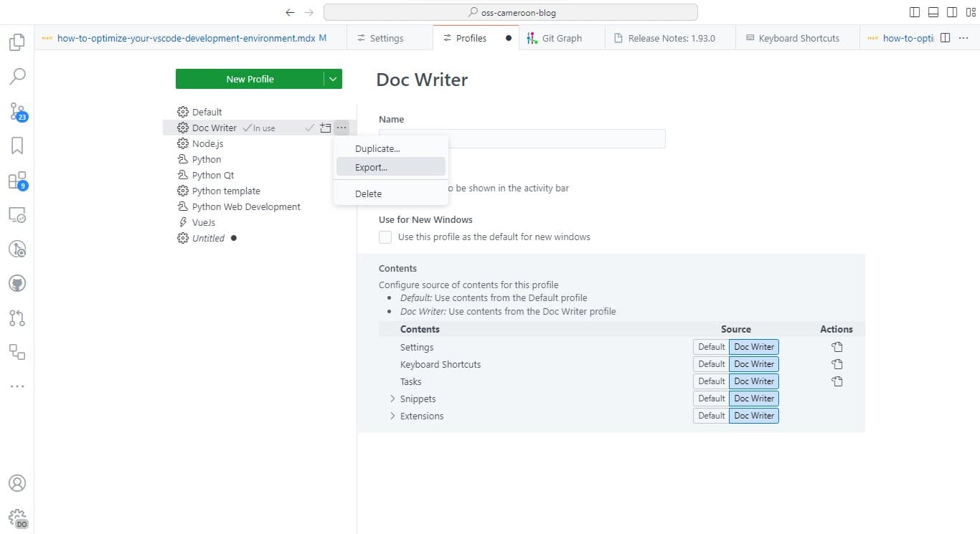This screenshot has width=980, height=534.
Task: Open Source Control with 23 changes
Action: [17, 111]
